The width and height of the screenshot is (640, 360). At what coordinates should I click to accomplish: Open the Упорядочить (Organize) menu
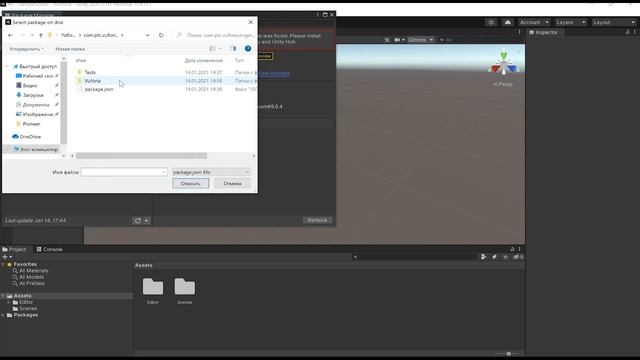(26, 49)
